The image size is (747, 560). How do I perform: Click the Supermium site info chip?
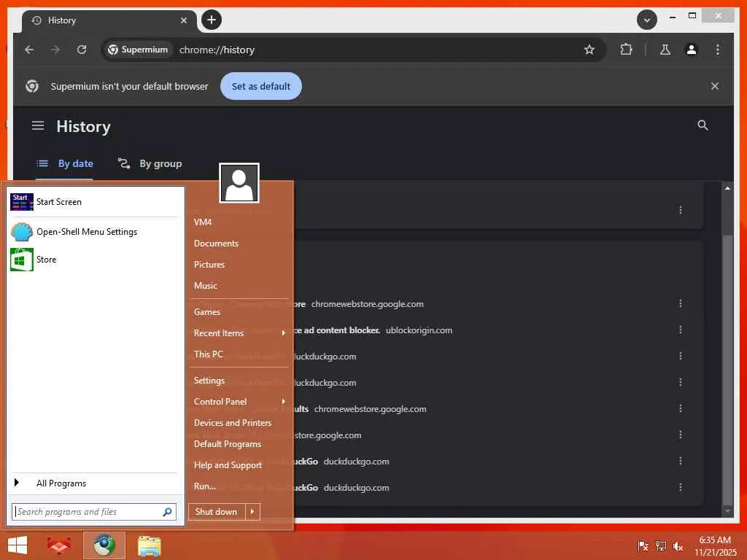(138, 50)
